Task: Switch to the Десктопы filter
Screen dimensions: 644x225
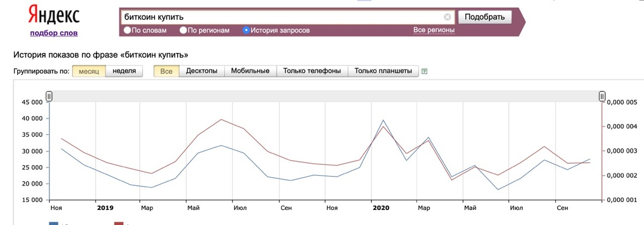Action: (201, 71)
